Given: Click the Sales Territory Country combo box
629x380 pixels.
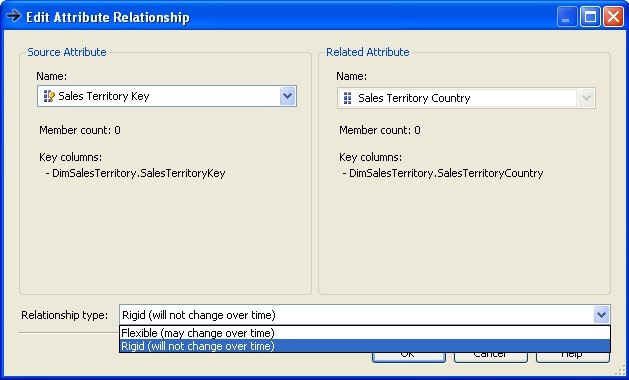Looking at the screenshot, I should click(466, 98).
